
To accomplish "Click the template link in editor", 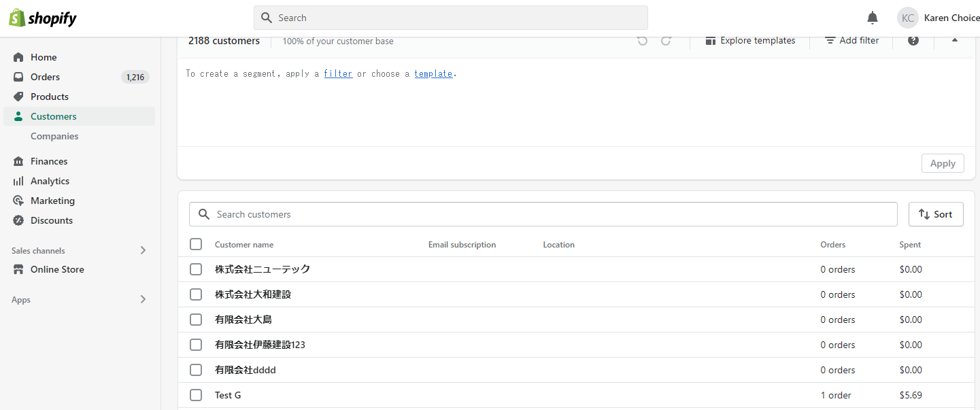I will click(x=433, y=73).
